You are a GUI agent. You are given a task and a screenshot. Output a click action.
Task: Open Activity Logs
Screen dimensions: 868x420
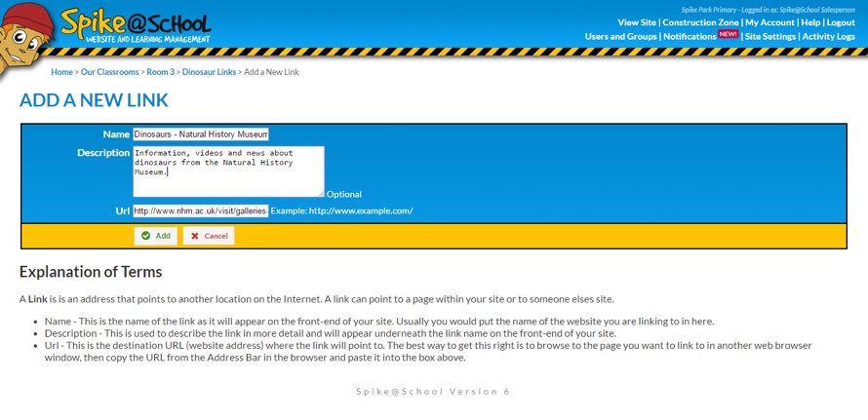point(829,36)
